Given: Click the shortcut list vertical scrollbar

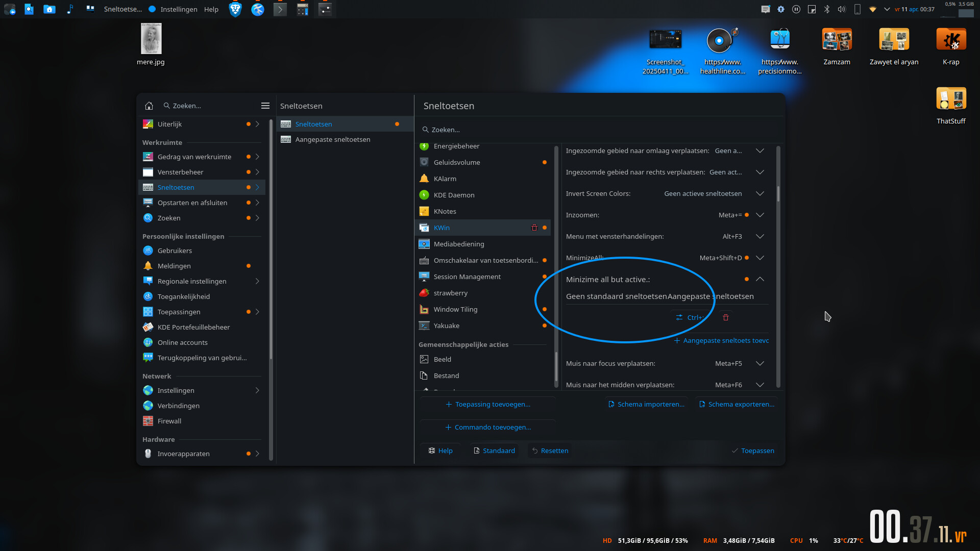Looking at the screenshot, I should tap(778, 194).
